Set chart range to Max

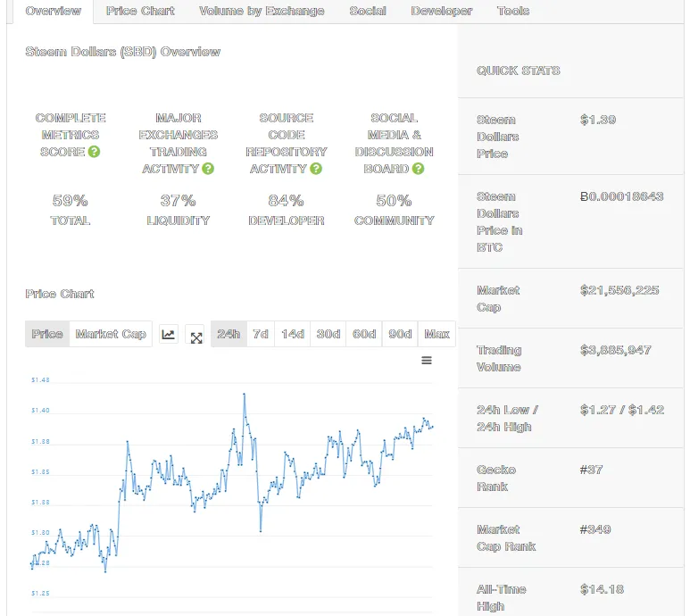click(437, 334)
